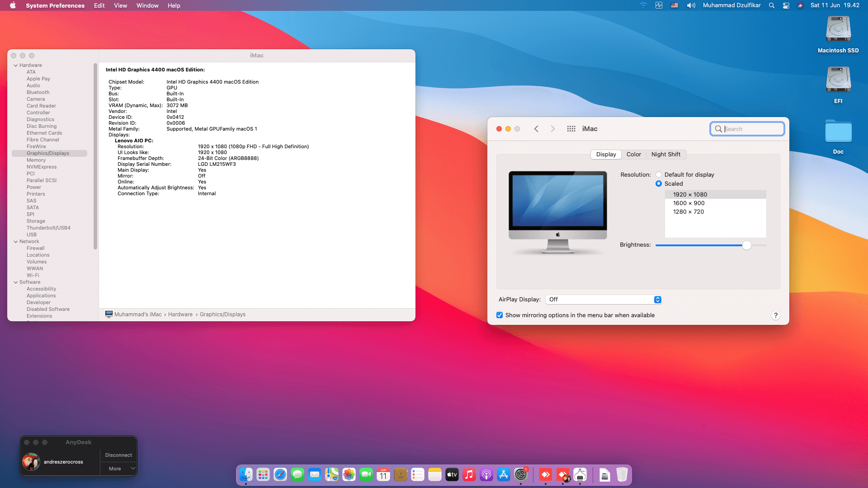Open Podcasts from the Dock
Viewport: 868px width, 488px height.
pos(486,474)
